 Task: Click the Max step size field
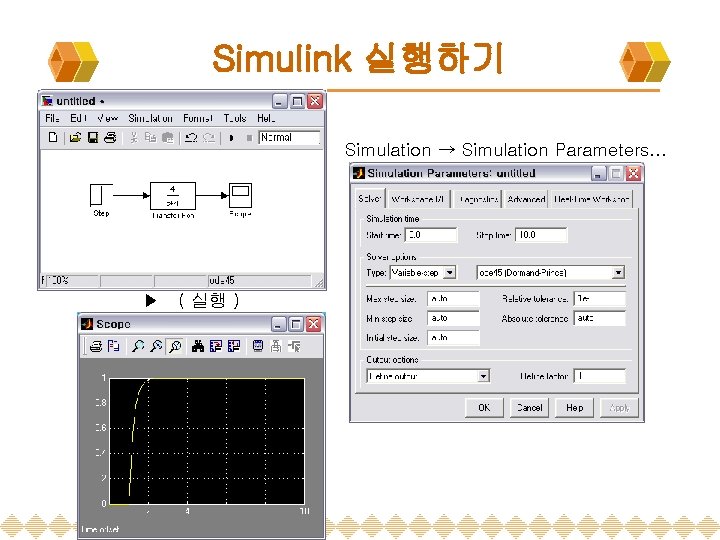pos(453,299)
